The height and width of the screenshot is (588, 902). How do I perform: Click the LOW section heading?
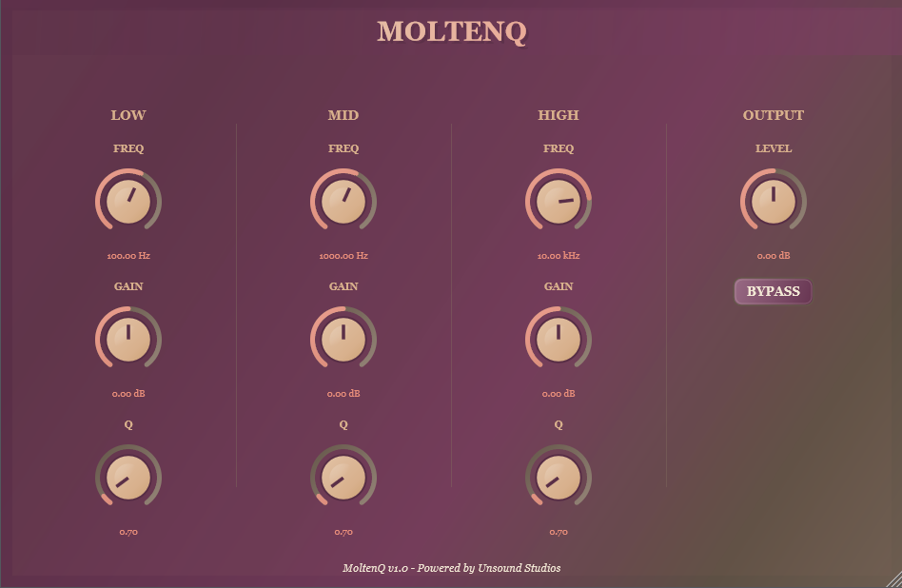(x=128, y=115)
